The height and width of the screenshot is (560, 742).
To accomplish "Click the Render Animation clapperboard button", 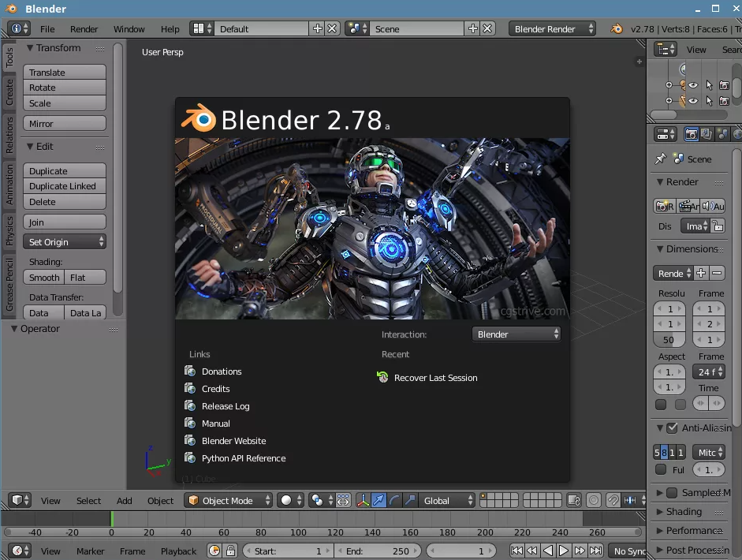I will pyautogui.click(x=688, y=206).
